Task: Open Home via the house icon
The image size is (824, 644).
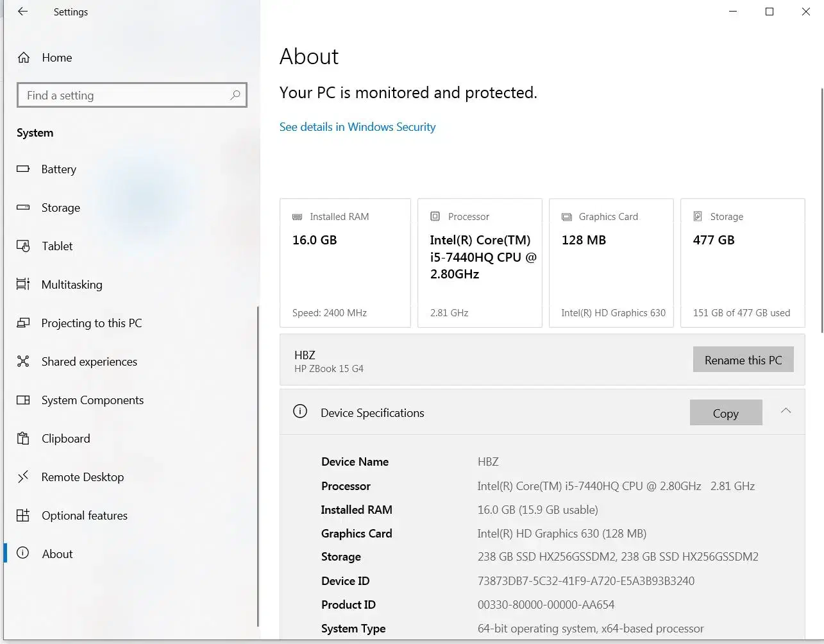Action: pos(24,58)
